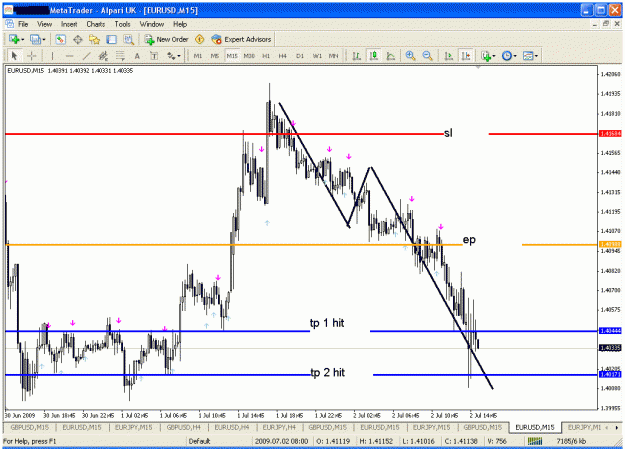
Task: Open the Insert menu
Action: click(69, 24)
